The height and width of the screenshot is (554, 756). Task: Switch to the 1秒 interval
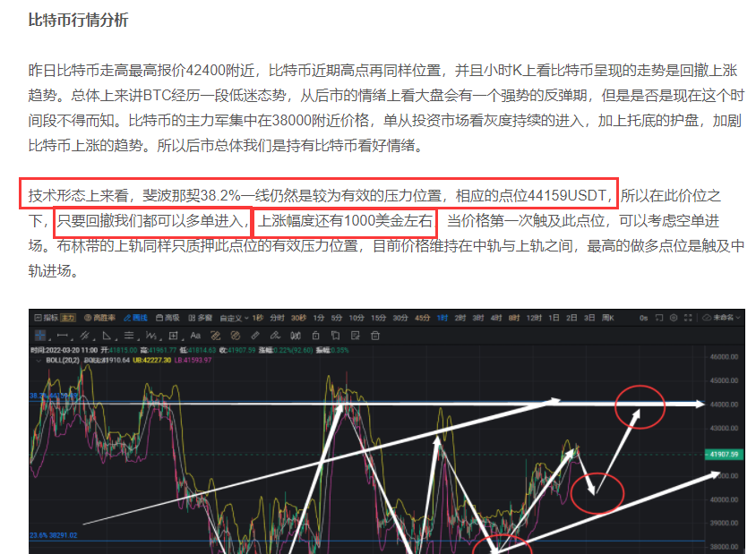258,318
